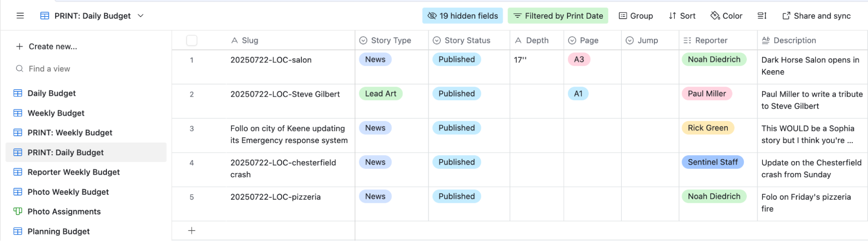The image size is (868, 241).
Task: Click Create new... in the sidebar
Action: coord(46,46)
